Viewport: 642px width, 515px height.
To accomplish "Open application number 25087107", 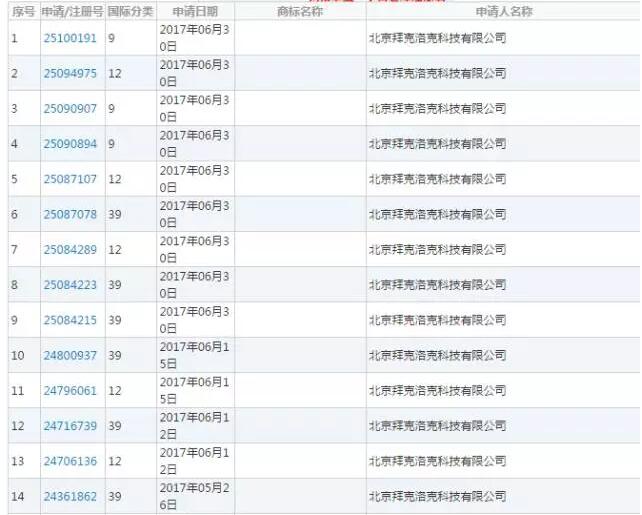I will tap(70, 179).
